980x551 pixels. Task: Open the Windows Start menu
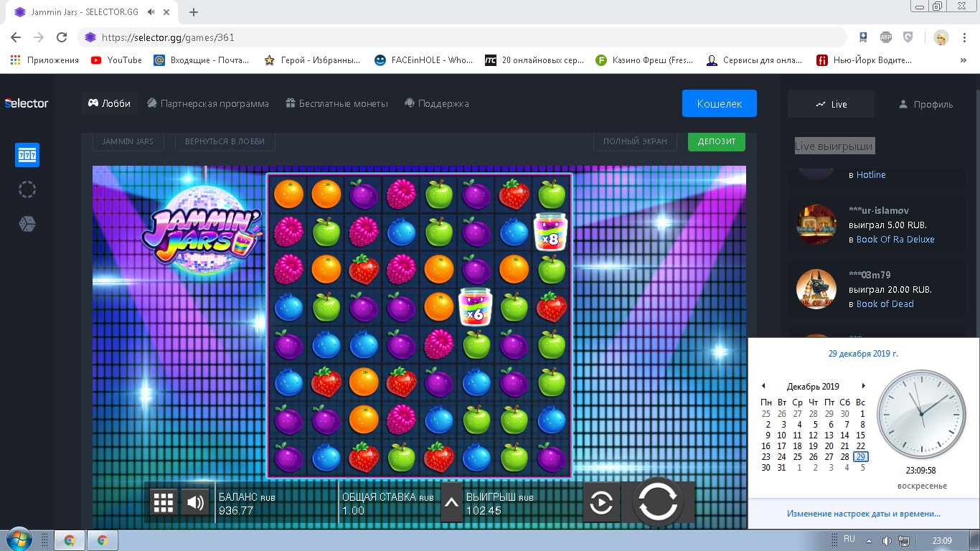[x=19, y=540]
